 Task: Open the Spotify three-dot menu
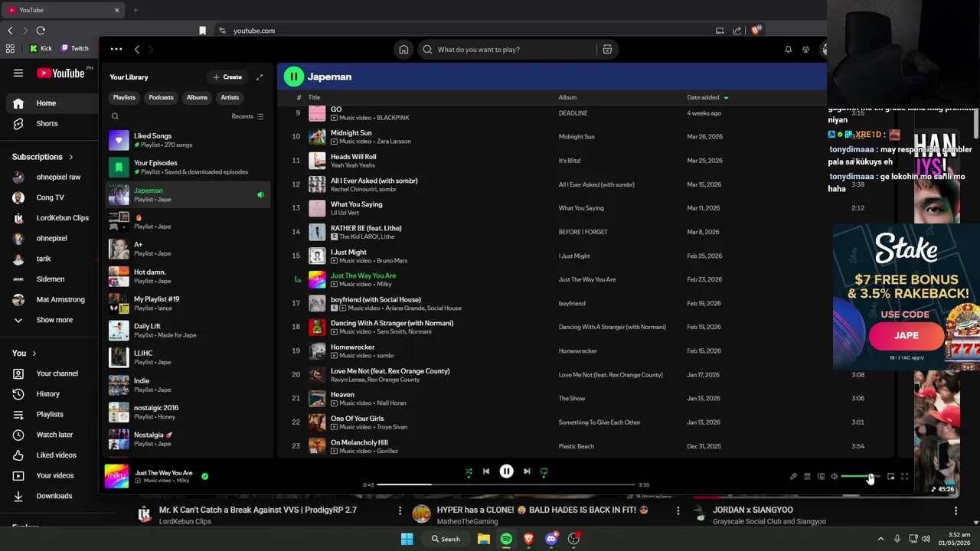[116, 49]
